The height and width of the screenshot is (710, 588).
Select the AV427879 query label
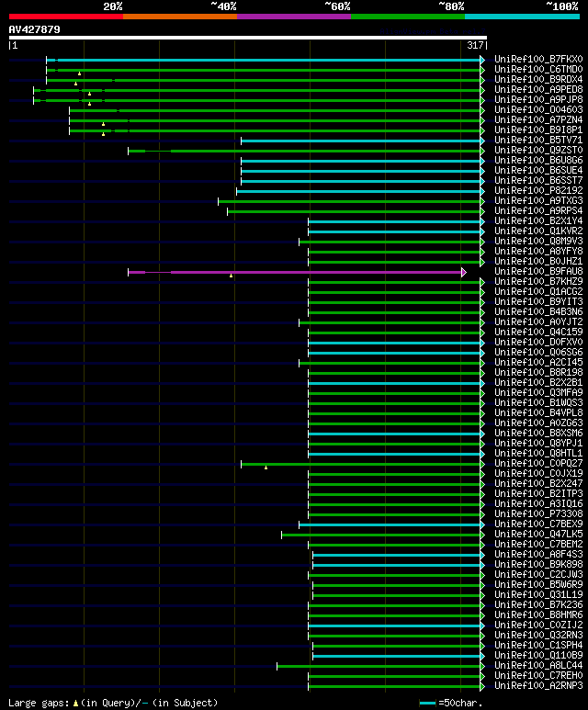(x=34, y=29)
